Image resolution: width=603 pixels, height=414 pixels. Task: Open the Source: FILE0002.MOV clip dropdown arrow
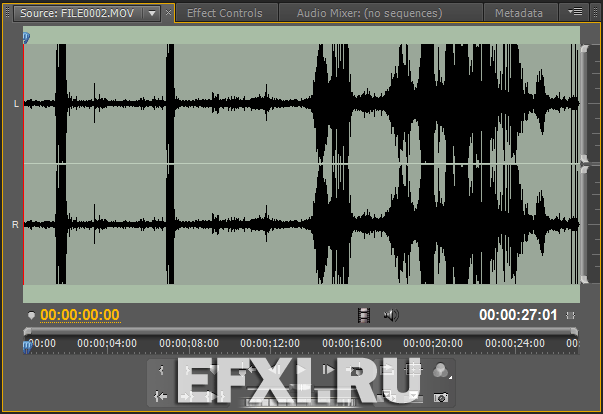[152, 13]
